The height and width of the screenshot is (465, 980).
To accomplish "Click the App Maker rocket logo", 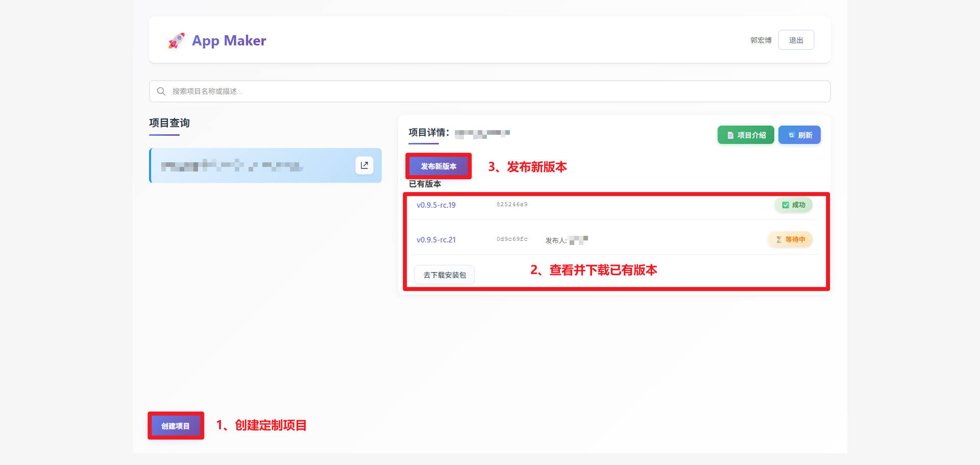I will 176,41.
